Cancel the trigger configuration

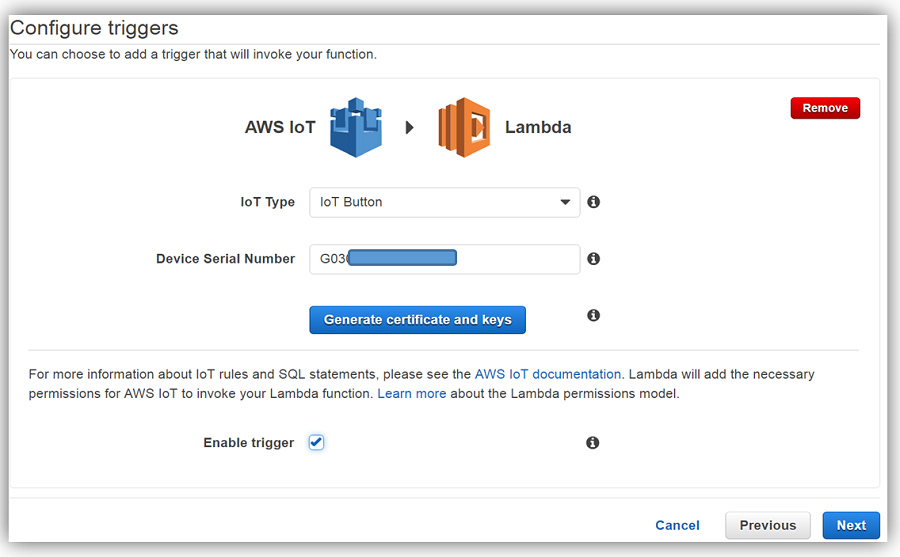677,525
